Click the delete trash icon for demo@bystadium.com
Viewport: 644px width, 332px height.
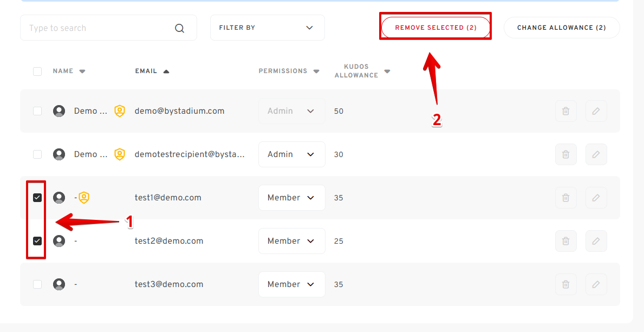pyautogui.click(x=565, y=111)
